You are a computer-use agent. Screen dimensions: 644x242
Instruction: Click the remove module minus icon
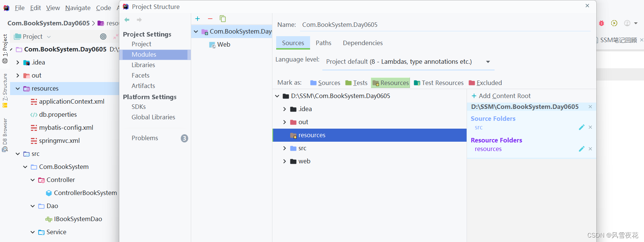210,19
